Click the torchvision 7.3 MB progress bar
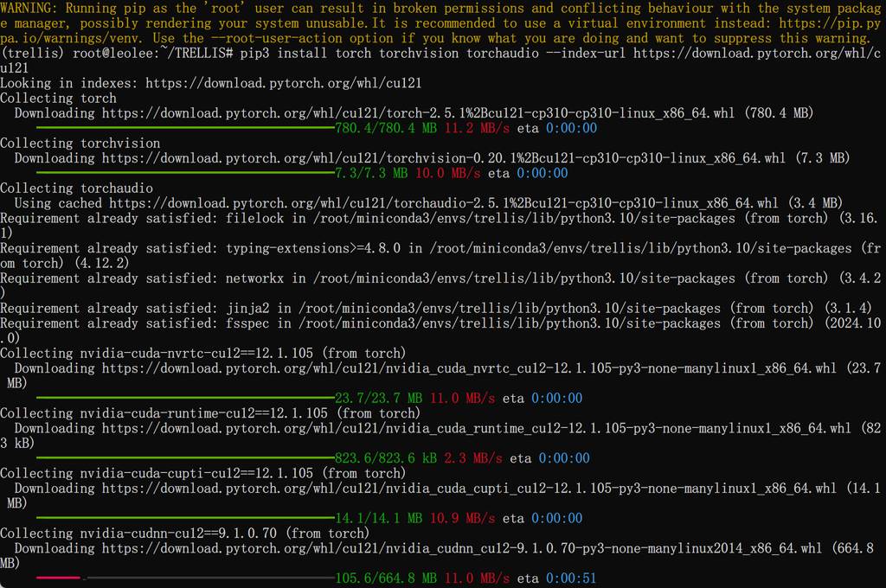Screen dimensions: 886x588 (185, 174)
